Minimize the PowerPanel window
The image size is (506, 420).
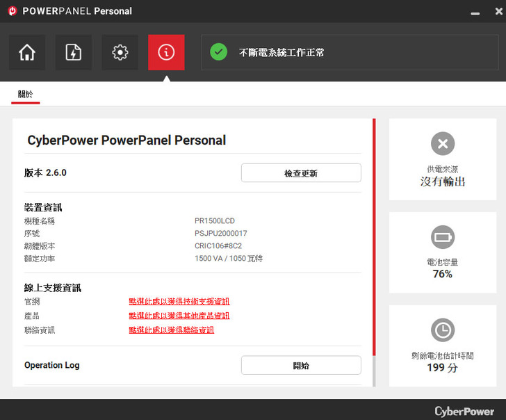tap(475, 13)
